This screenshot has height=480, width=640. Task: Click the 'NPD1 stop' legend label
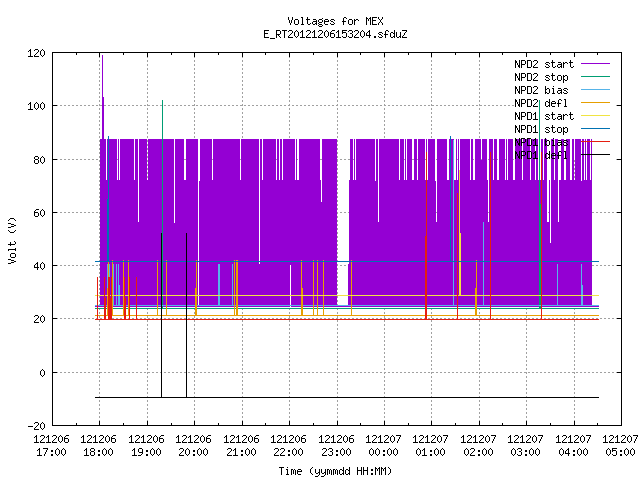click(541, 129)
